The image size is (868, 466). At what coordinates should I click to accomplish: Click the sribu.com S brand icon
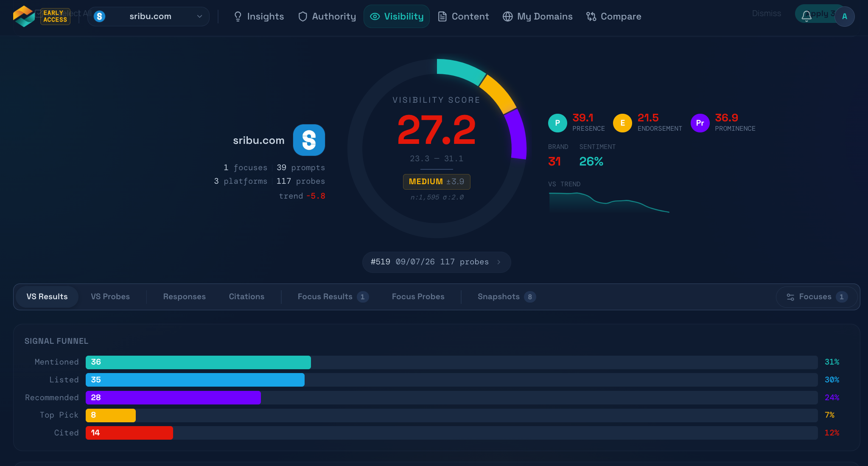[x=309, y=140]
